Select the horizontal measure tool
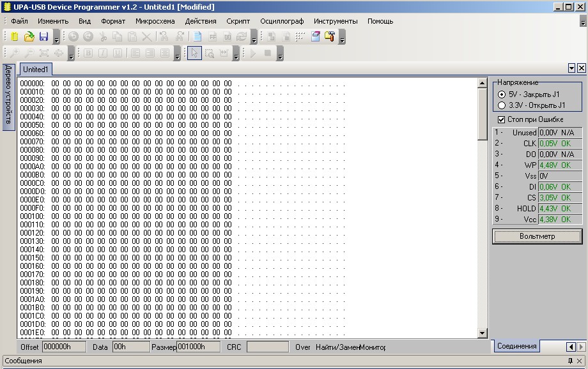Viewport: 588px width, 369px height. click(x=224, y=53)
